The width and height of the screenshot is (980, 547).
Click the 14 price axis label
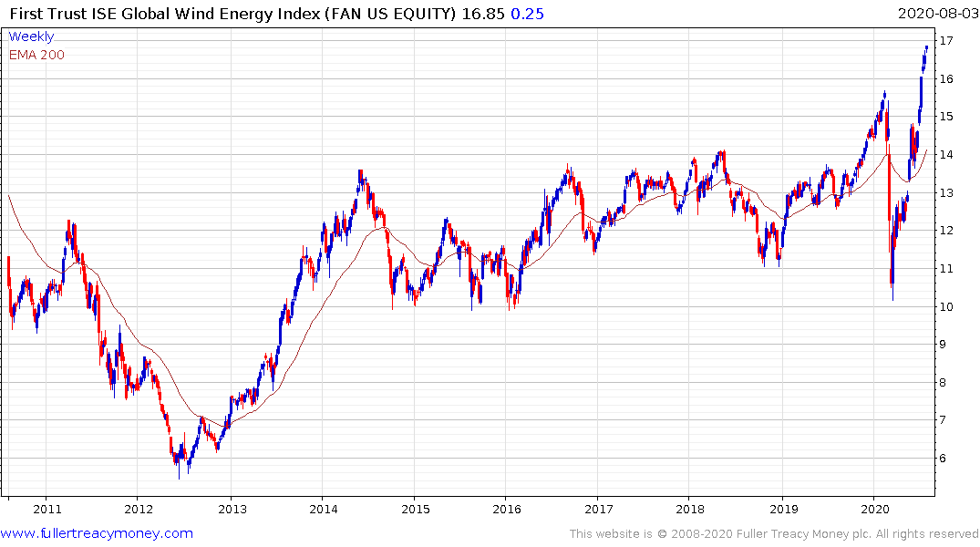point(946,154)
